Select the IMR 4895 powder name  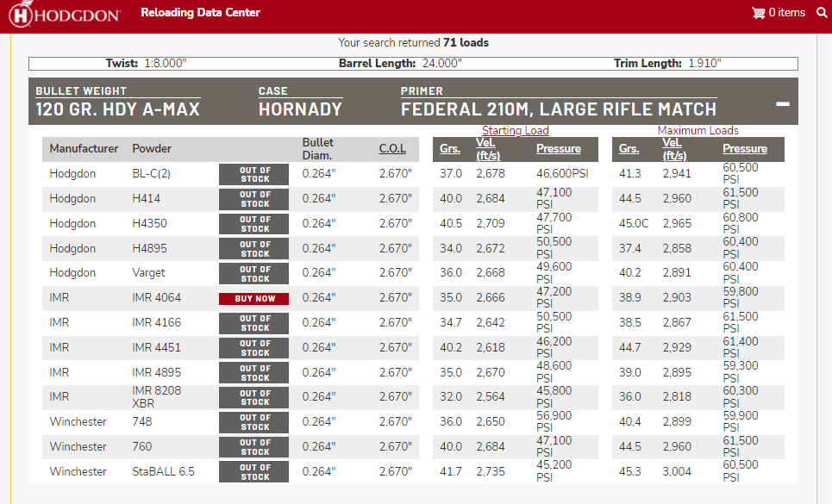tap(157, 372)
